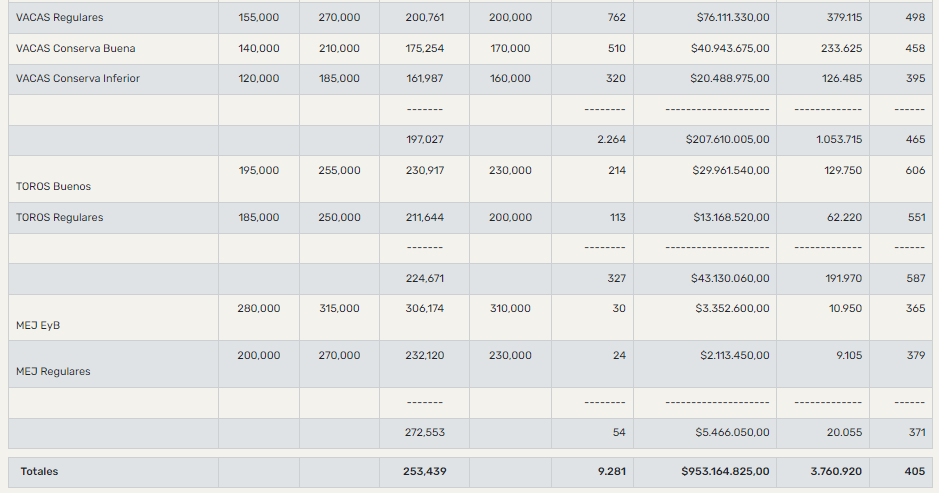Screen dimensions: 939x493
Task: Click the VACAS Conserva Inferior label
Action: pos(78,78)
